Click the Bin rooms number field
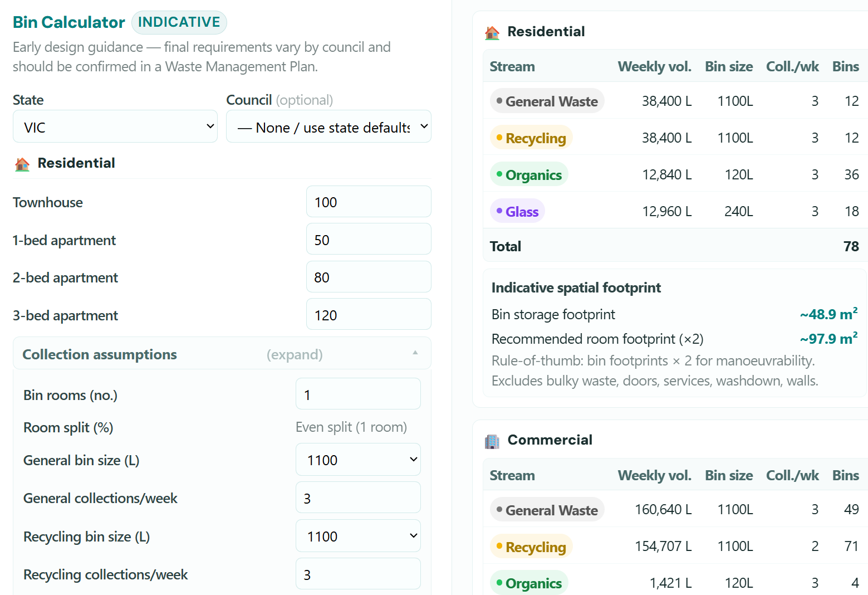The height and width of the screenshot is (595, 868). pos(358,394)
